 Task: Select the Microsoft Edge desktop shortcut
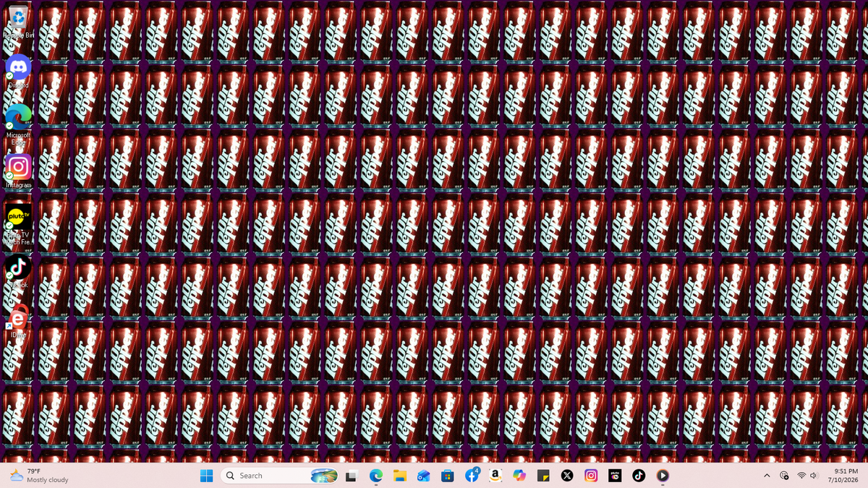point(18,124)
